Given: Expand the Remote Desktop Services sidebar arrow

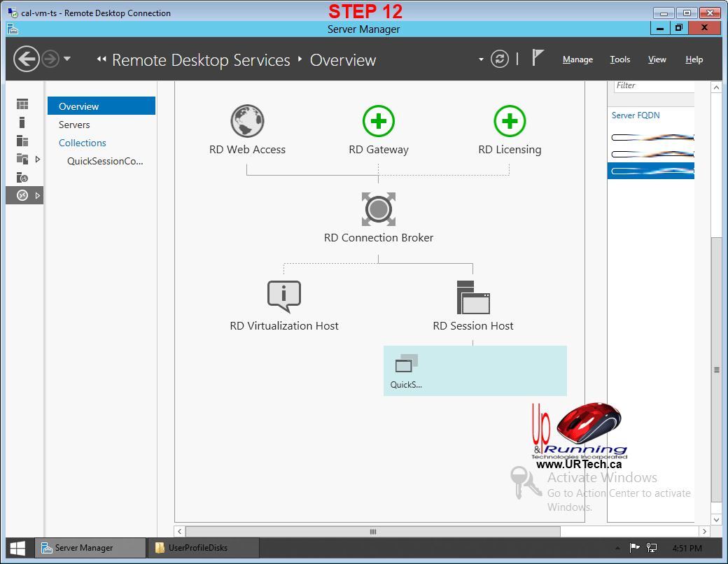Looking at the screenshot, I should click(38, 195).
